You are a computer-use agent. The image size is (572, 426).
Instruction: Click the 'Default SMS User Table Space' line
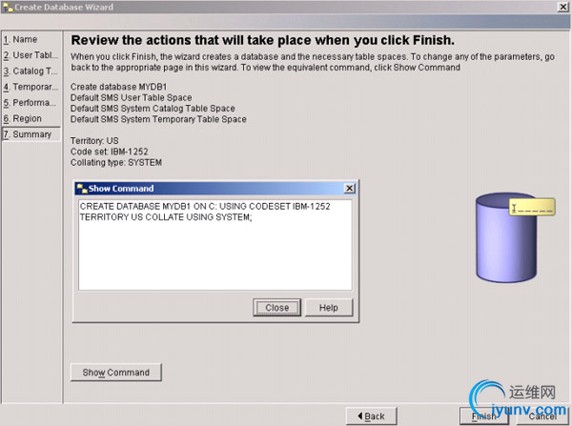[131, 98]
